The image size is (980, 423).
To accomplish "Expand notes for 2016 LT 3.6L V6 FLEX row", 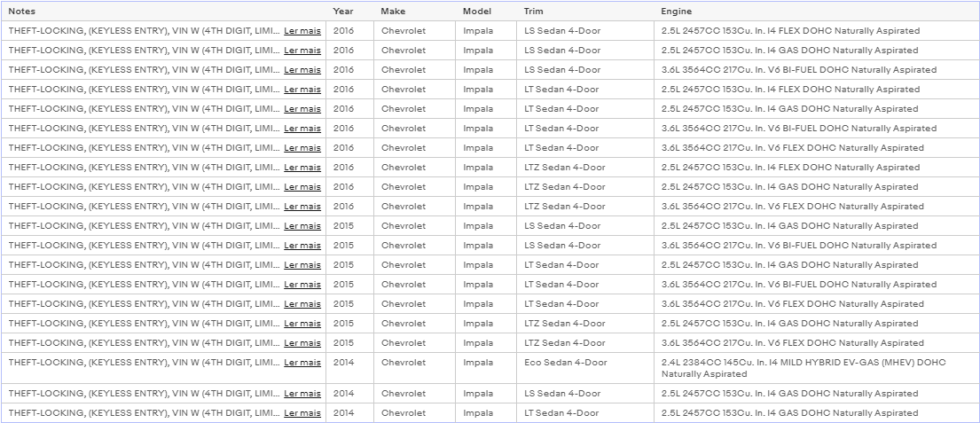I will pos(302,147).
